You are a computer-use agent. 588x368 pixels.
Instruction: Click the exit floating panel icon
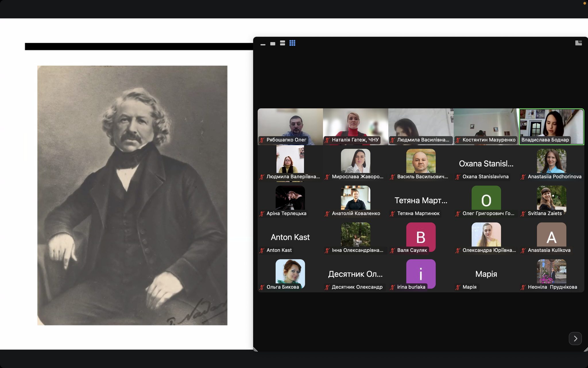tap(579, 43)
